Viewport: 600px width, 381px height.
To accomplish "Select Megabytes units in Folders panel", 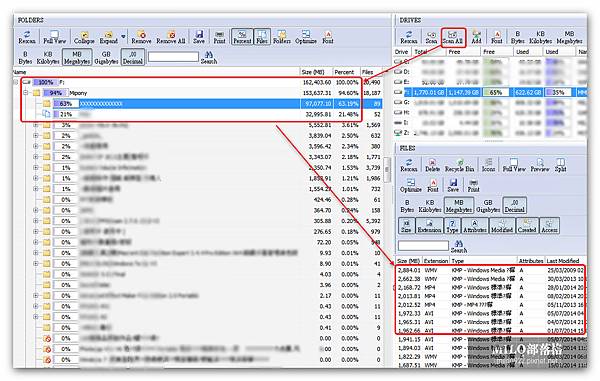I will (77, 57).
